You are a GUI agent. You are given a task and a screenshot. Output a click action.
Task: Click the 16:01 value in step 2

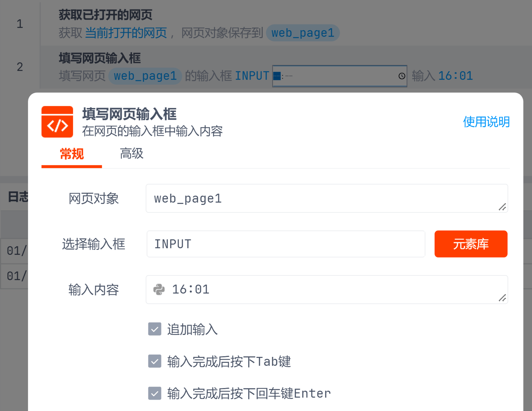click(455, 76)
